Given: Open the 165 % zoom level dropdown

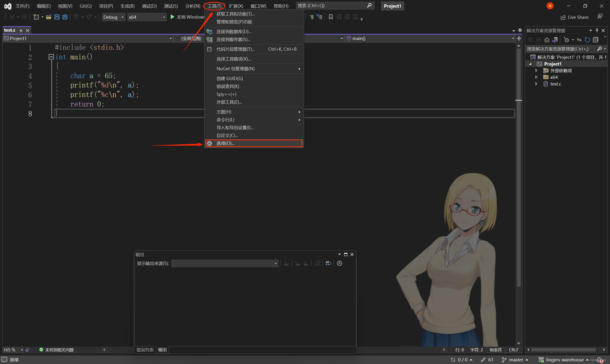Looking at the screenshot, I should [14, 350].
